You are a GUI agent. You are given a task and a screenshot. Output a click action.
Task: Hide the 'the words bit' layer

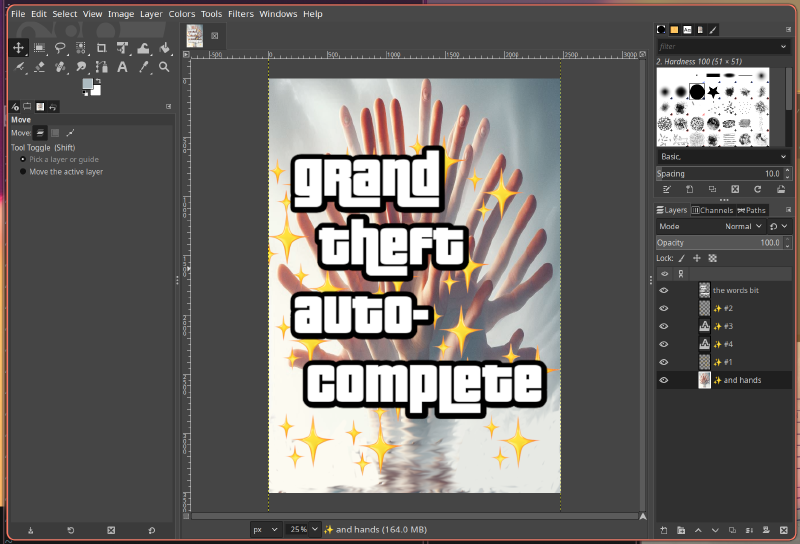[x=663, y=290]
